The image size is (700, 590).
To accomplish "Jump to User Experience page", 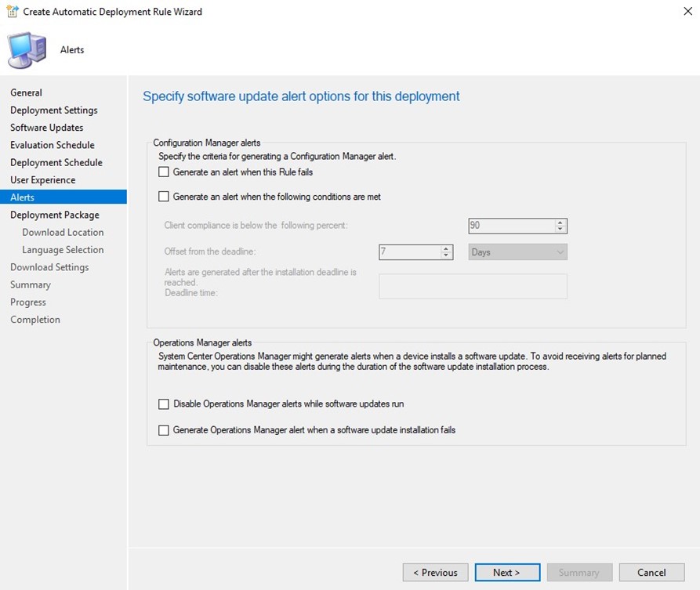I will coord(43,179).
